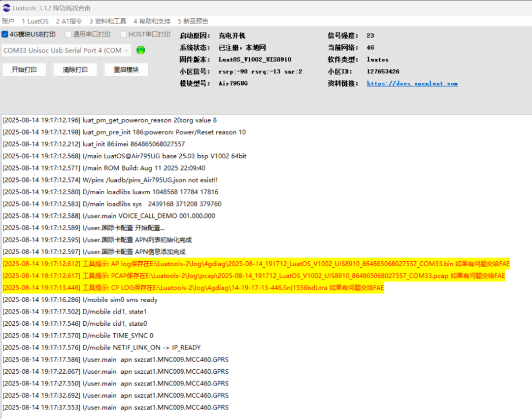The height and width of the screenshot is (419, 532).
Task: Enable the HOST串口打印 checkbox
Action: point(124,35)
